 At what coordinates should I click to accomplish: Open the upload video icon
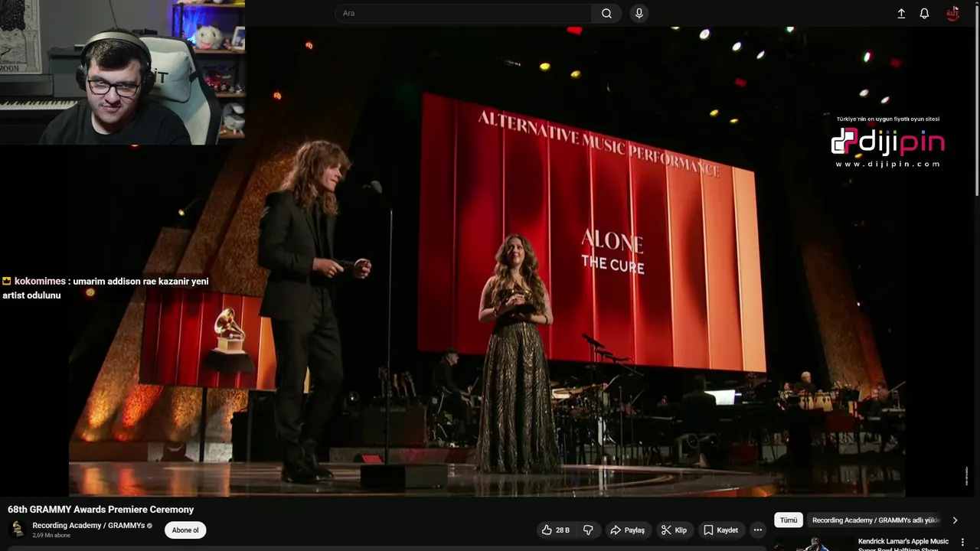[901, 13]
